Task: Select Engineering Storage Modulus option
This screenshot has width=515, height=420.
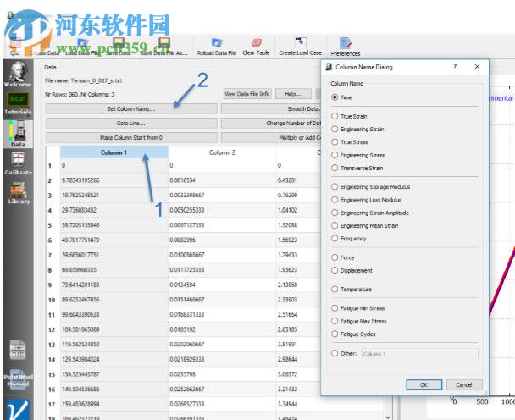Action: pyautogui.click(x=335, y=186)
